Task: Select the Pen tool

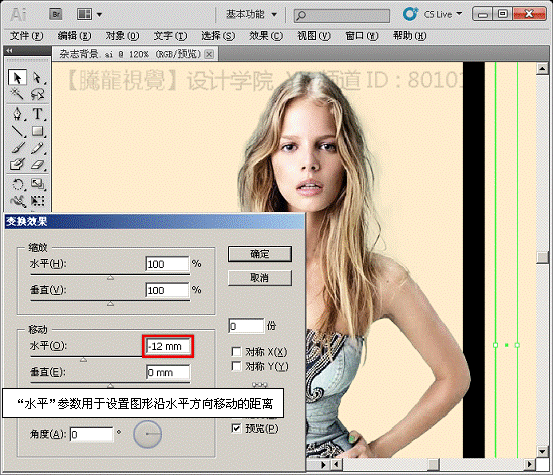Action: [x=17, y=114]
